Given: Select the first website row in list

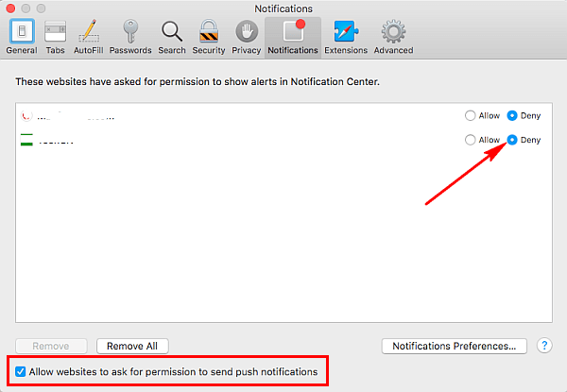Looking at the screenshot, I should click(x=283, y=115).
